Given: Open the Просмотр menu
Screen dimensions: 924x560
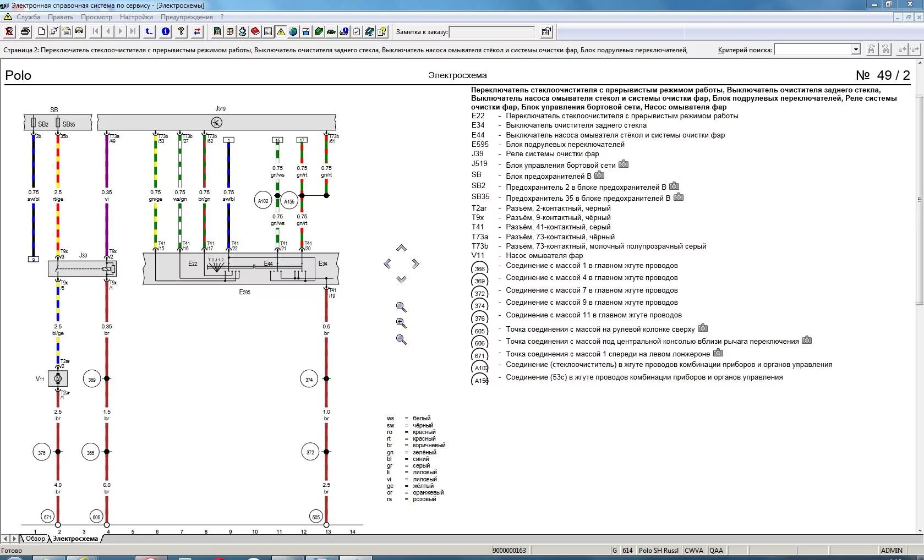Looking at the screenshot, I should (96, 17).
